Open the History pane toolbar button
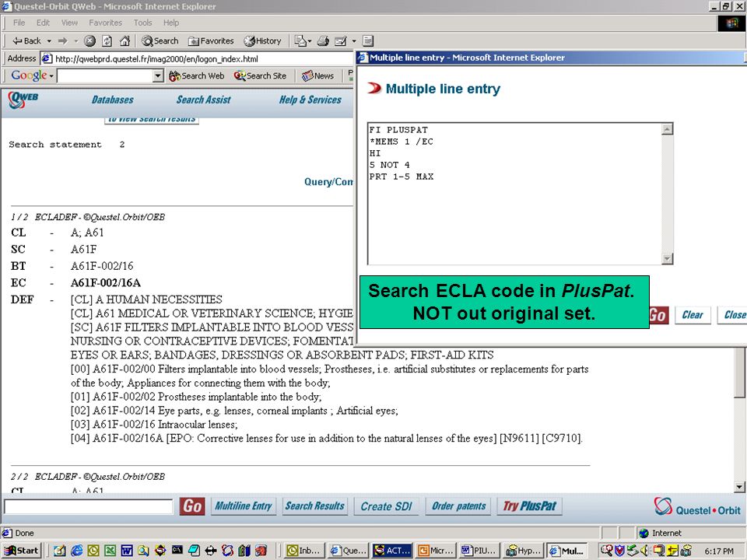Viewport: 747px width, 560px height. 262,41
